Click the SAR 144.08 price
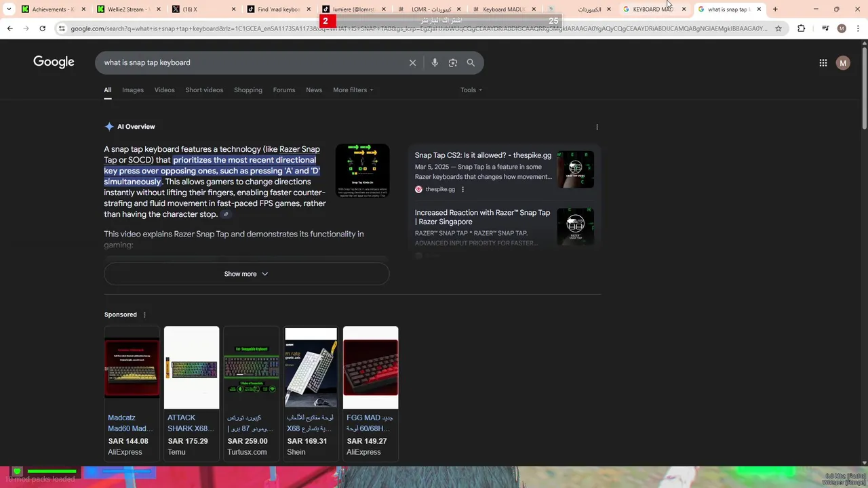The width and height of the screenshot is (868, 488). 128,441
